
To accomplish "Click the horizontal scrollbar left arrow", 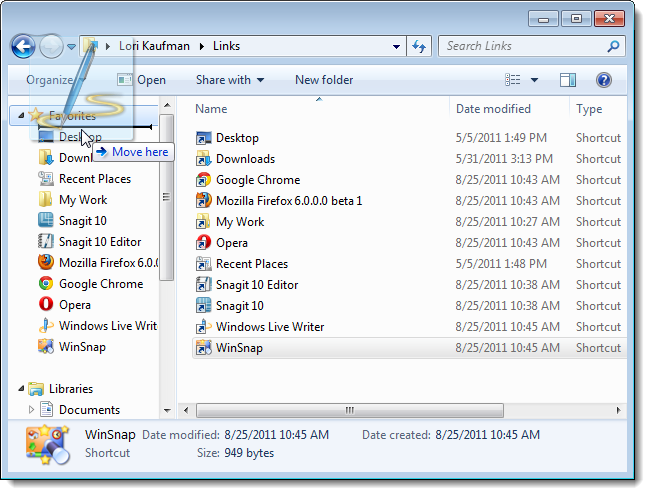I will point(186,410).
